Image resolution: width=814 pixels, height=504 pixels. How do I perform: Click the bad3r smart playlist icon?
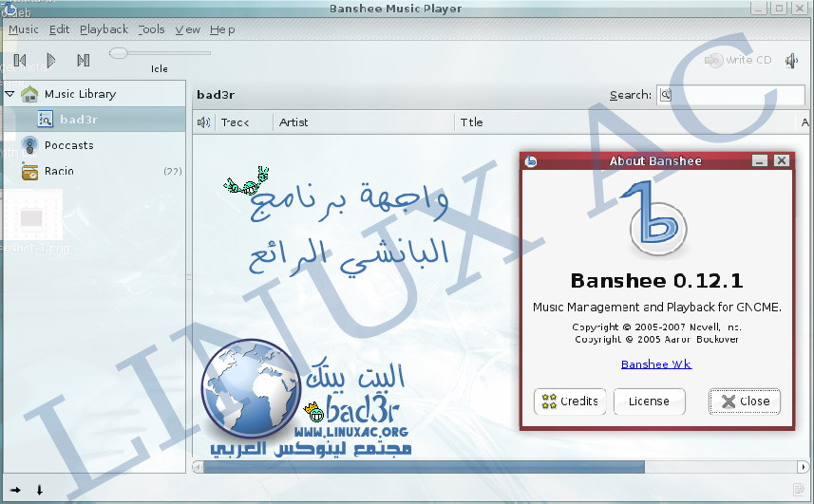pyautogui.click(x=46, y=120)
